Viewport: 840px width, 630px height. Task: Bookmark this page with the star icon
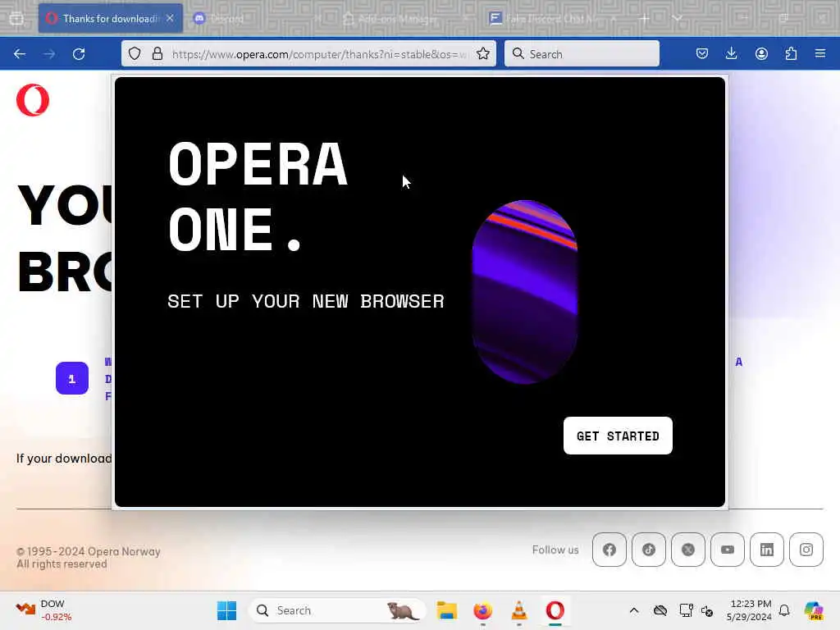(482, 53)
